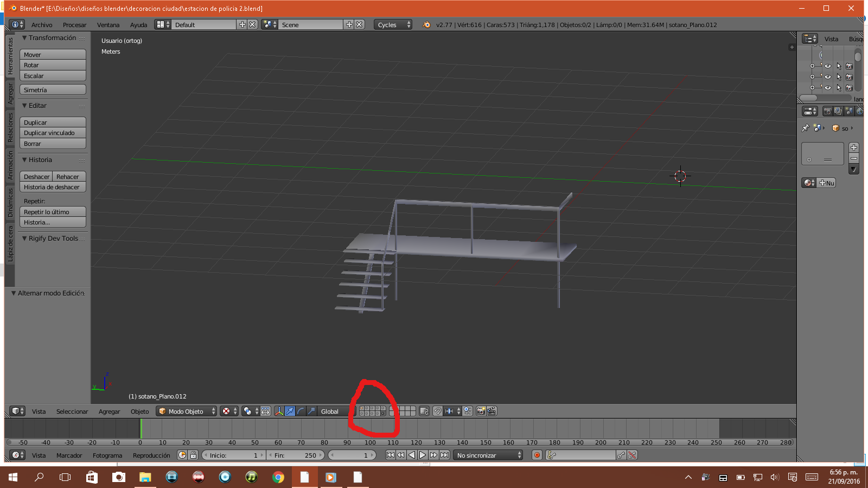Play the animation in reverse
Viewport: 868px width, 488px height.
[x=412, y=455]
